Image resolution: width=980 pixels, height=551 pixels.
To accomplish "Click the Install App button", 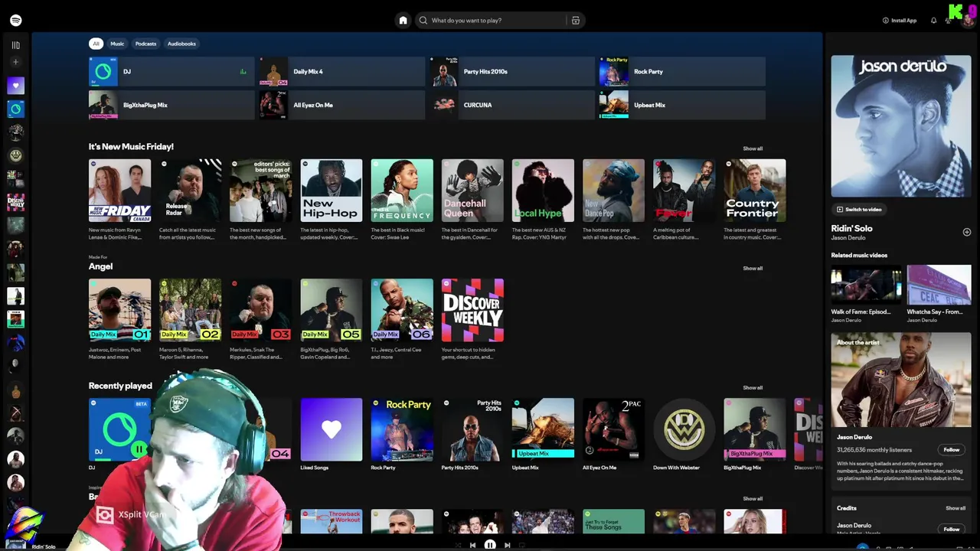I will coord(900,21).
